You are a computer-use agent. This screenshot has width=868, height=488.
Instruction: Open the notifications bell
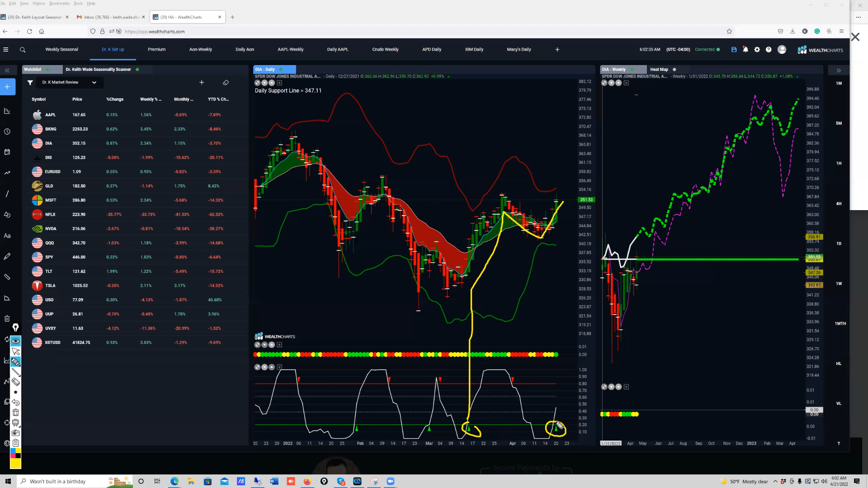(x=745, y=50)
